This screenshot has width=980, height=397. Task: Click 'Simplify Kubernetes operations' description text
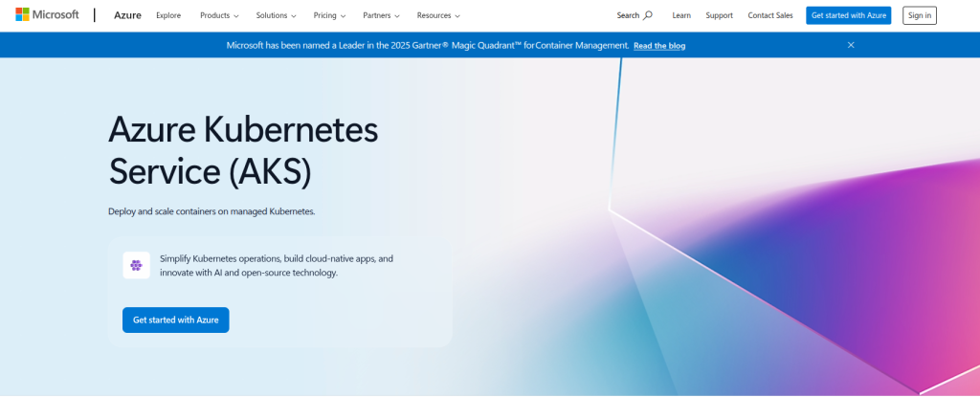(277, 266)
